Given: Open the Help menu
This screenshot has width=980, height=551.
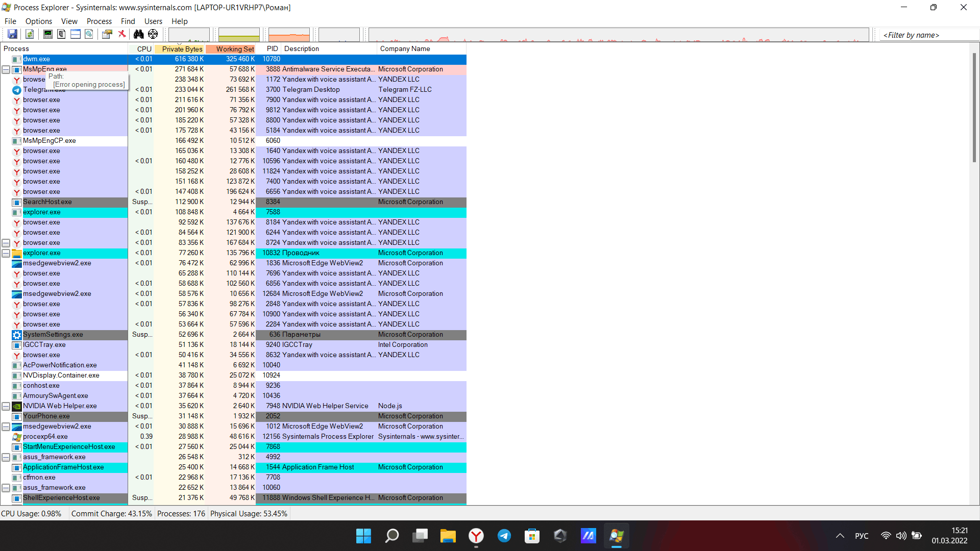Looking at the screenshot, I should 180,21.
